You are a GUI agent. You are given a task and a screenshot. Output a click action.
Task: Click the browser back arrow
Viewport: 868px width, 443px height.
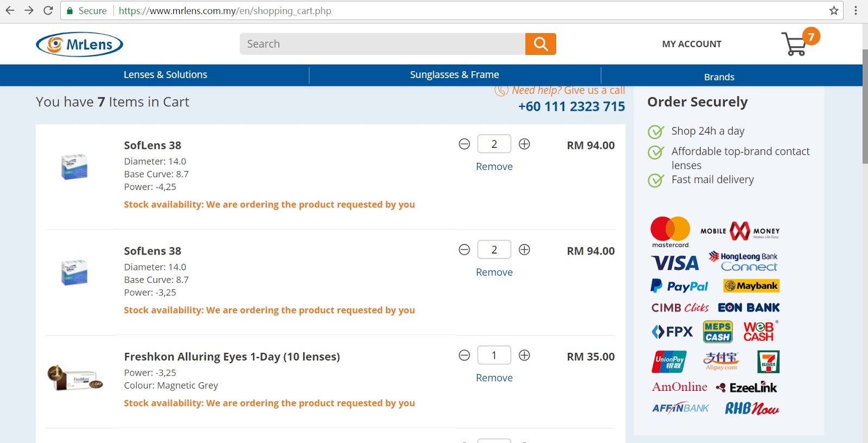10,10
